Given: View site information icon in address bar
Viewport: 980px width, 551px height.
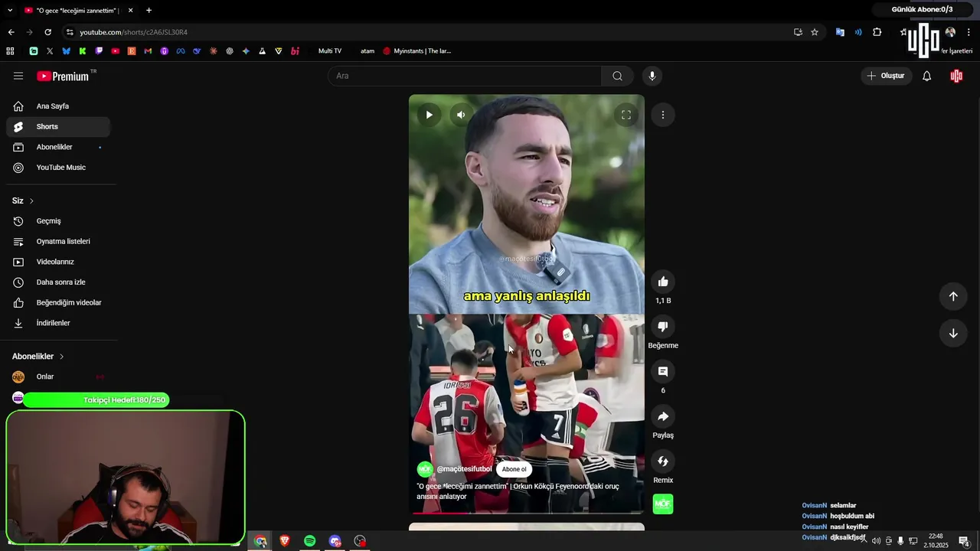Looking at the screenshot, I should 70,32.
